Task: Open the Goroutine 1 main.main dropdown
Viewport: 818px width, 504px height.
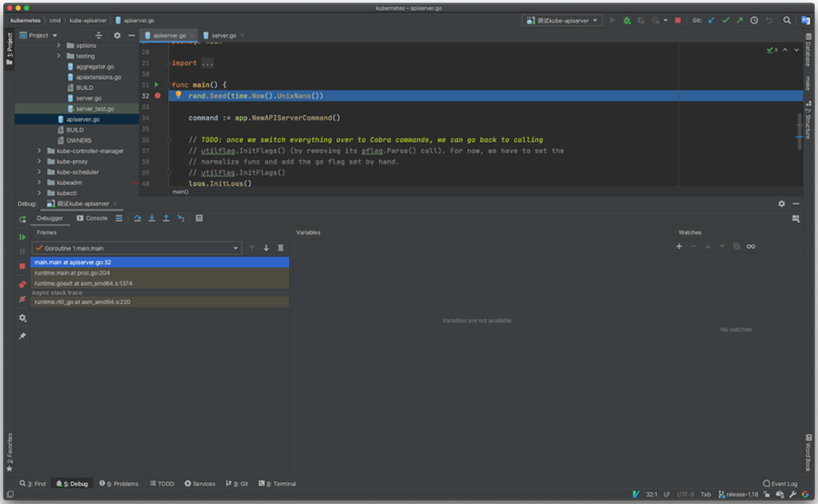Action: (136, 248)
